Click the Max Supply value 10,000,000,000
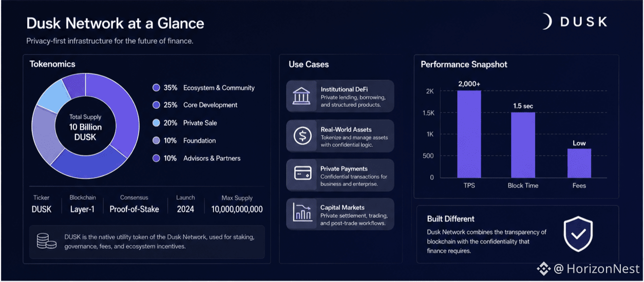The height and width of the screenshot is (282, 644). [237, 210]
